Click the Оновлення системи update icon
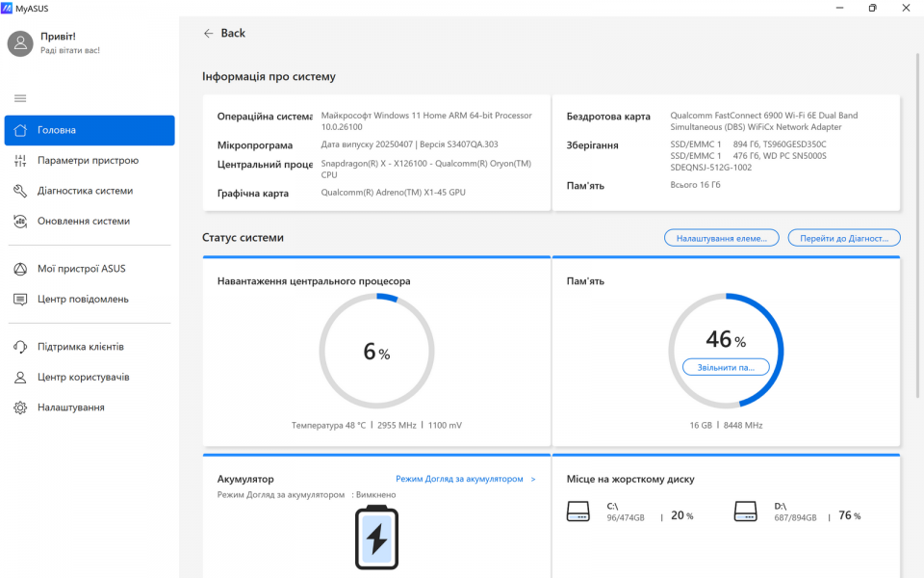 click(x=20, y=221)
